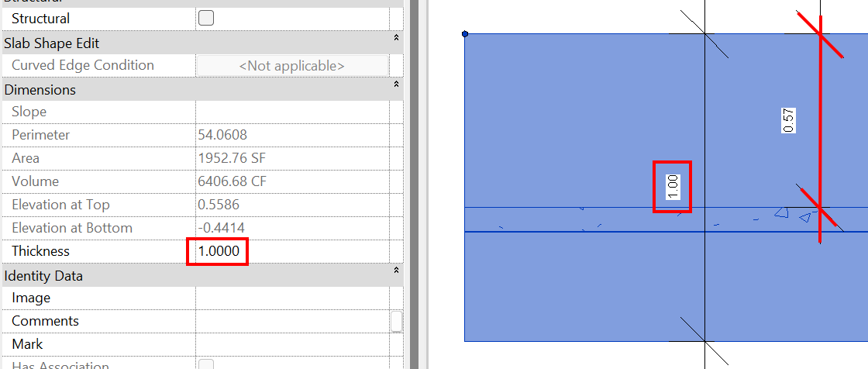Select the Comments value field
The width and height of the screenshot is (868, 369).
292,322
